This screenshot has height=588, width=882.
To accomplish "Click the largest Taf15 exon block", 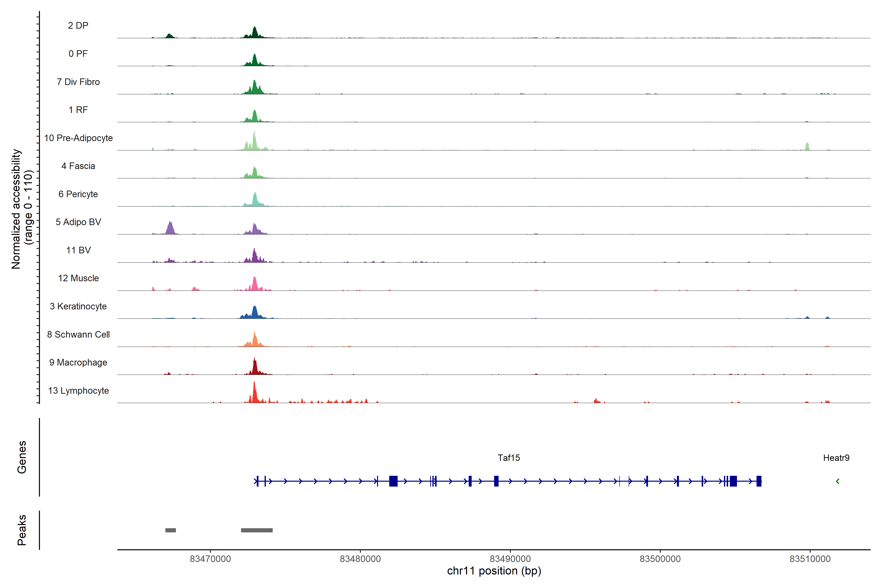I will click(x=393, y=481).
